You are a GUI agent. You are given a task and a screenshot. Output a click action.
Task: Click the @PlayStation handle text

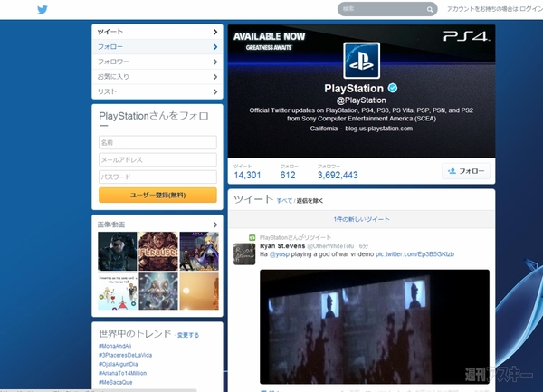click(x=361, y=100)
